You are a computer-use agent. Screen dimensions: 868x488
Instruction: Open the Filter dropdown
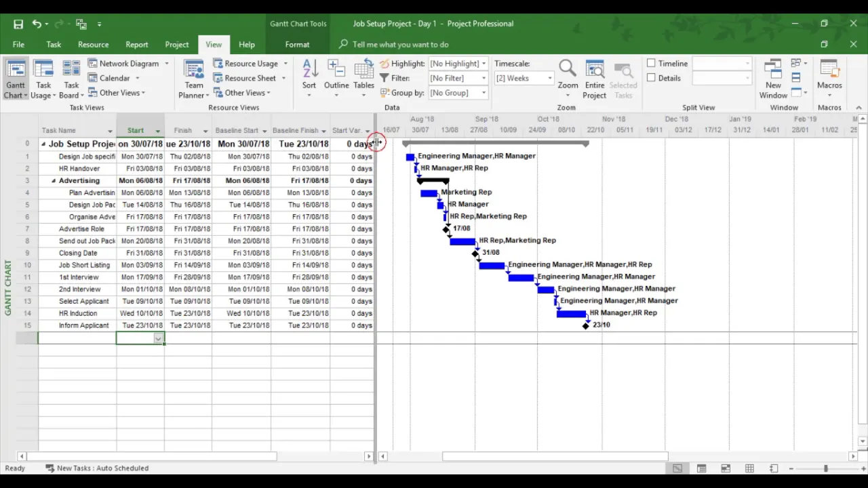tap(484, 78)
